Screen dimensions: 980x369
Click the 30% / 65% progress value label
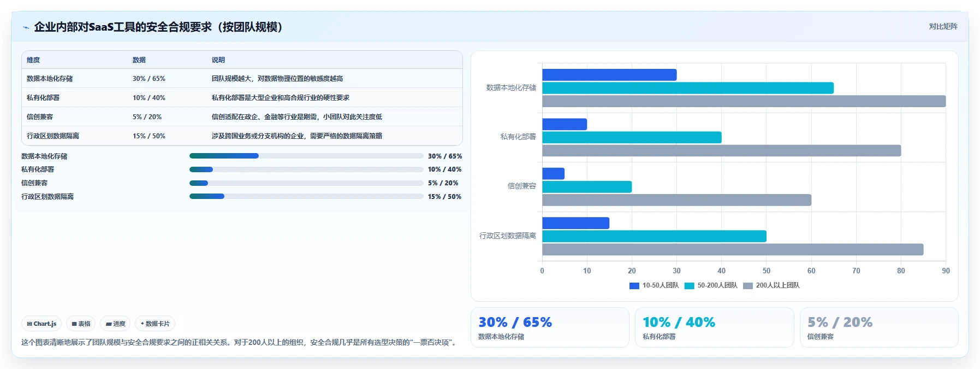click(x=445, y=156)
